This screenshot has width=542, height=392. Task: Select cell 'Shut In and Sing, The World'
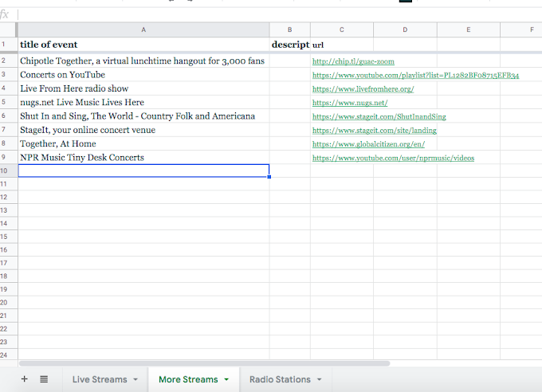click(x=143, y=116)
